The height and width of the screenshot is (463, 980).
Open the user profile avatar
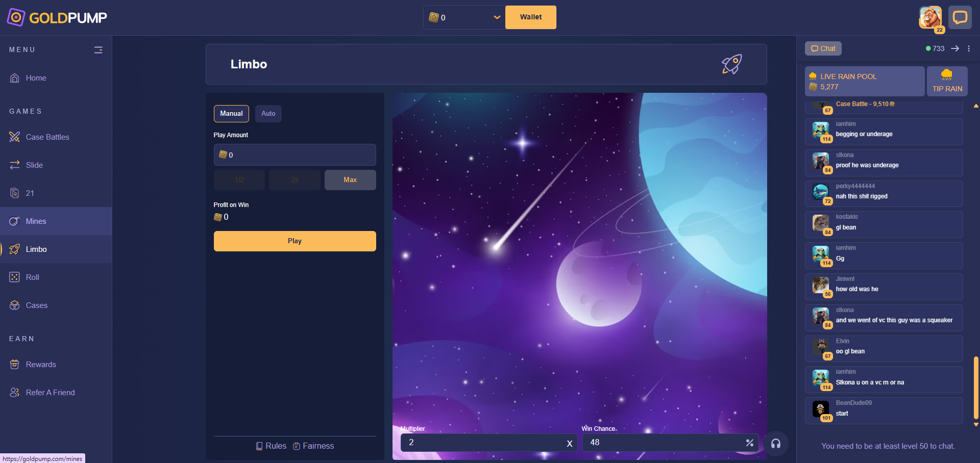click(x=930, y=17)
